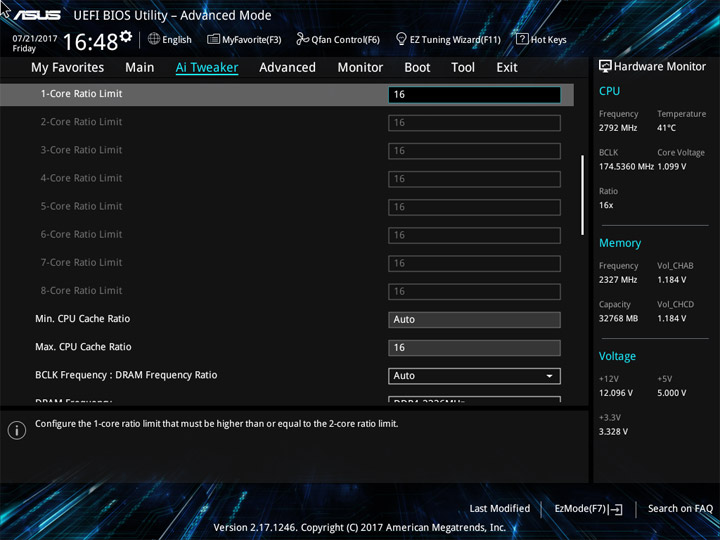The image size is (720, 540).
Task: Switch to the Main tab
Action: pyautogui.click(x=140, y=68)
